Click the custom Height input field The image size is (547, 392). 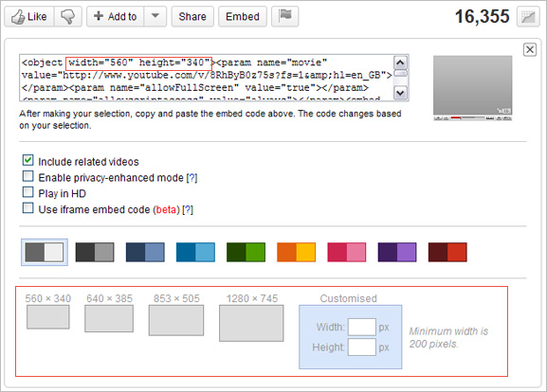coord(362,347)
